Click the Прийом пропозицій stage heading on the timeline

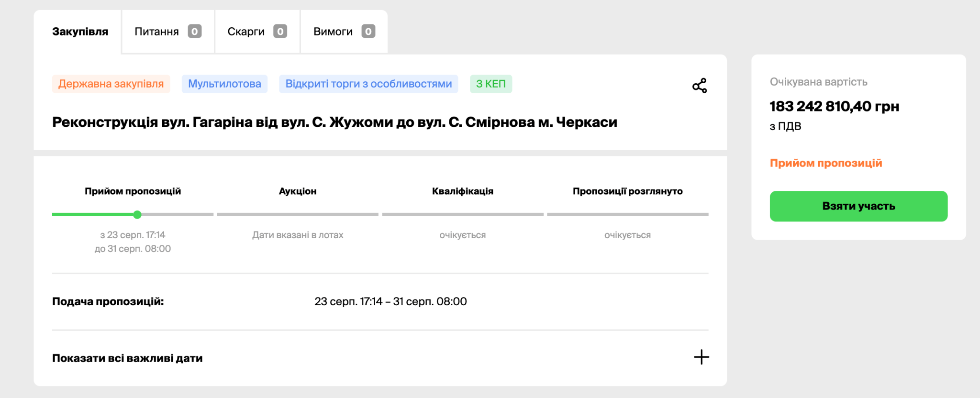tap(133, 191)
